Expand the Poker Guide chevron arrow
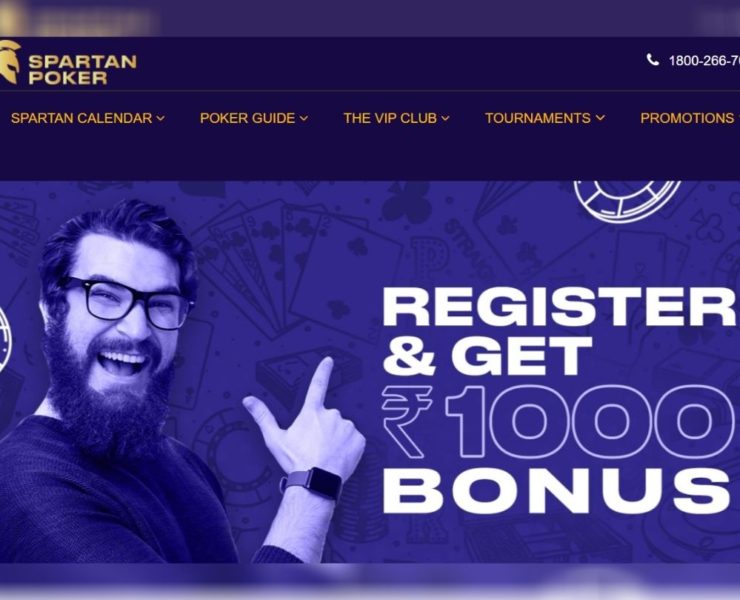The width and height of the screenshot is (740, 600). [304, 118]
